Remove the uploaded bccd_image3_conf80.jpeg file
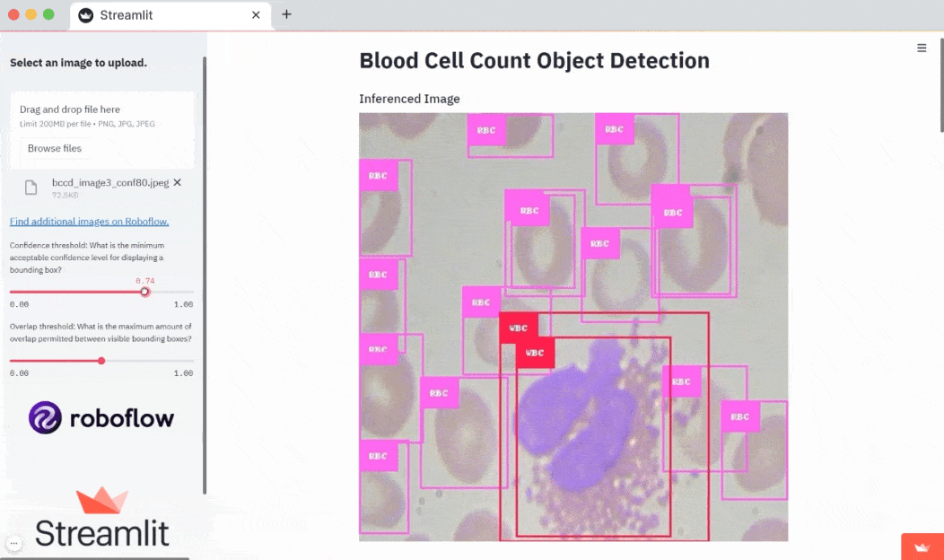 [x=177, y=182]
